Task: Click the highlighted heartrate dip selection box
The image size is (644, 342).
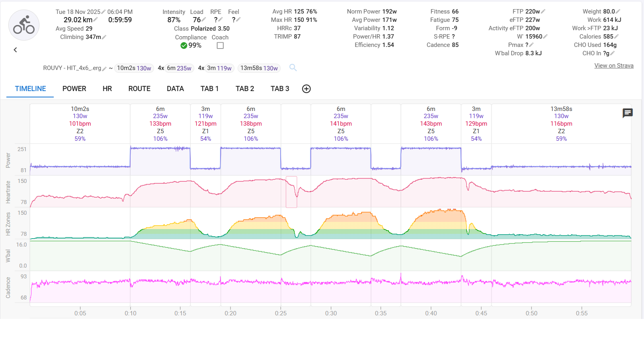Action: (x=291, y=192)
